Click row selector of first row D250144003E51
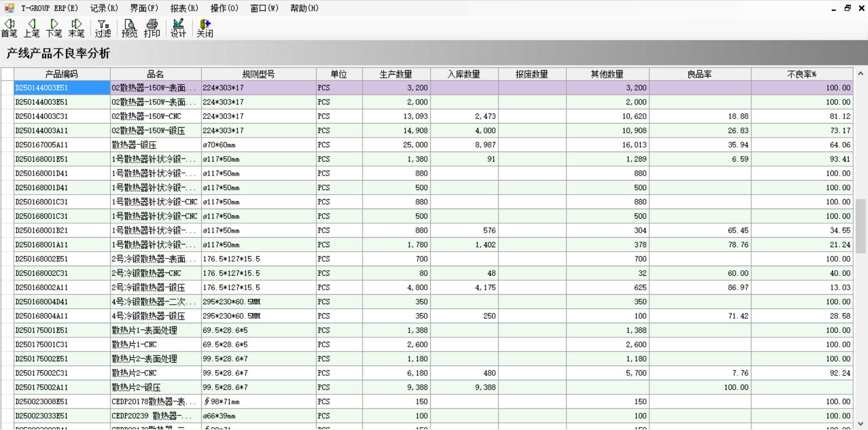868x430 pixels. (7, 88)
